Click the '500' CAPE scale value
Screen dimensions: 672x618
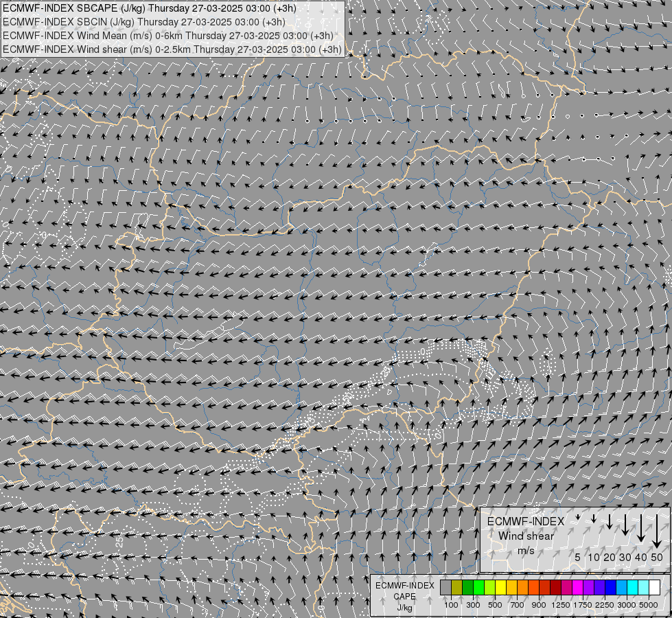[495, 605]
